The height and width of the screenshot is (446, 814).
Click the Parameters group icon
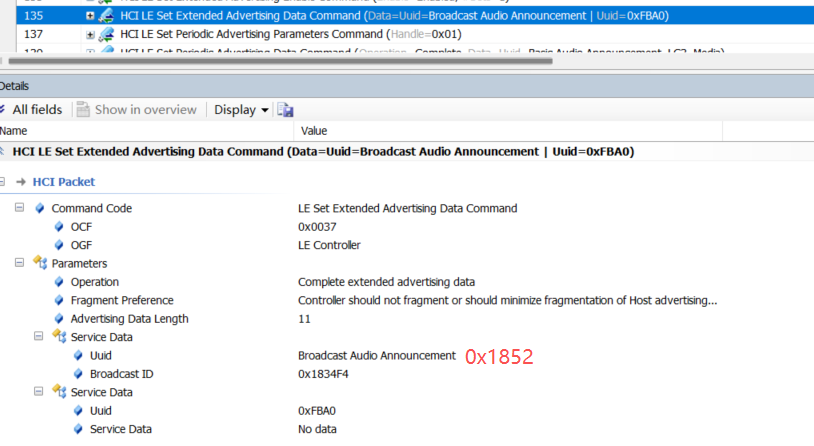point(40,264)
